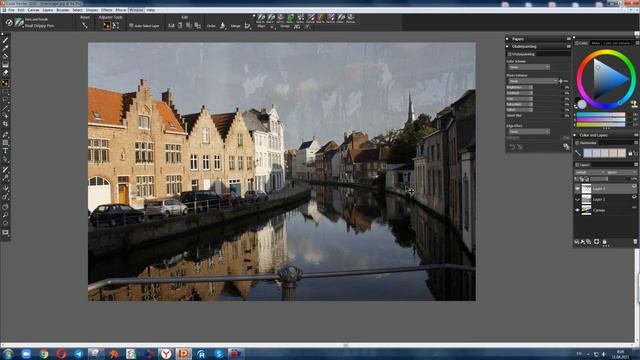
Task: Open the brush variant Real Drippy Pen selector
Action: pyautogui.click(x=39, y=26)
